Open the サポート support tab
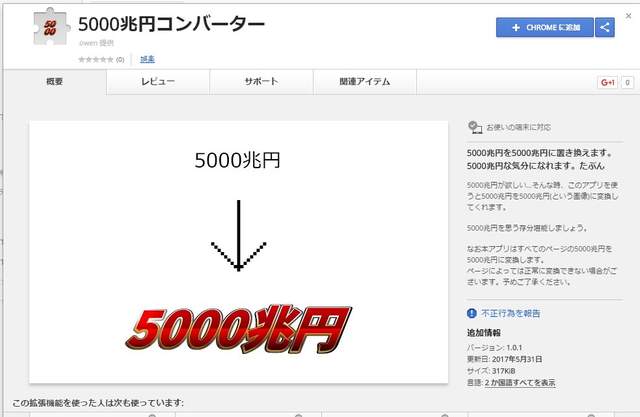640x417 pixels. click(261, 82)
